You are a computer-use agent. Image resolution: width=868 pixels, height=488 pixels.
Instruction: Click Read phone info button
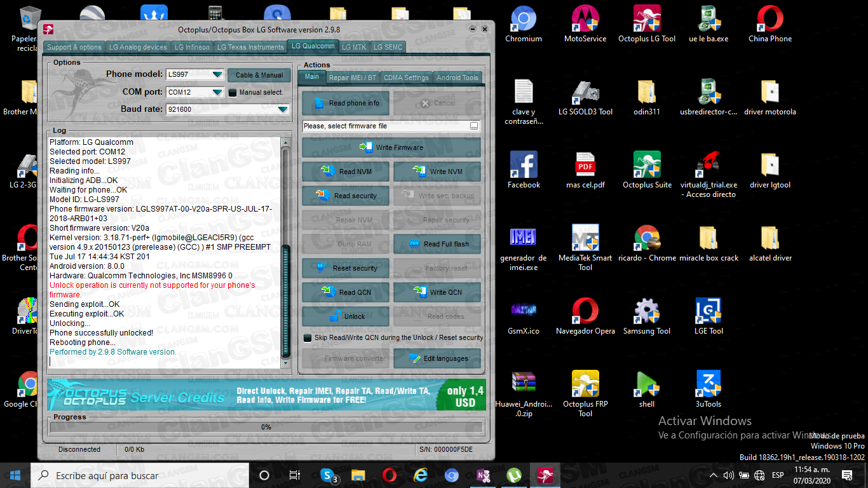(346, 103)
